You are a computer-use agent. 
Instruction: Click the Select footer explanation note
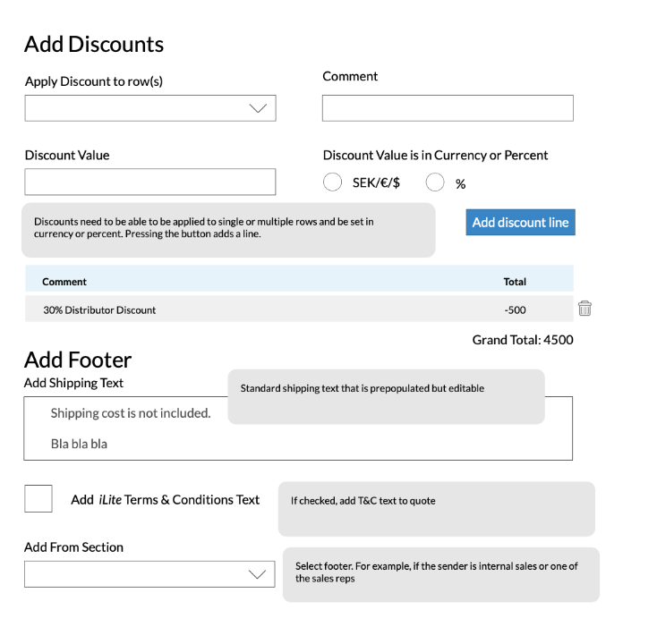tap(440, 574)
